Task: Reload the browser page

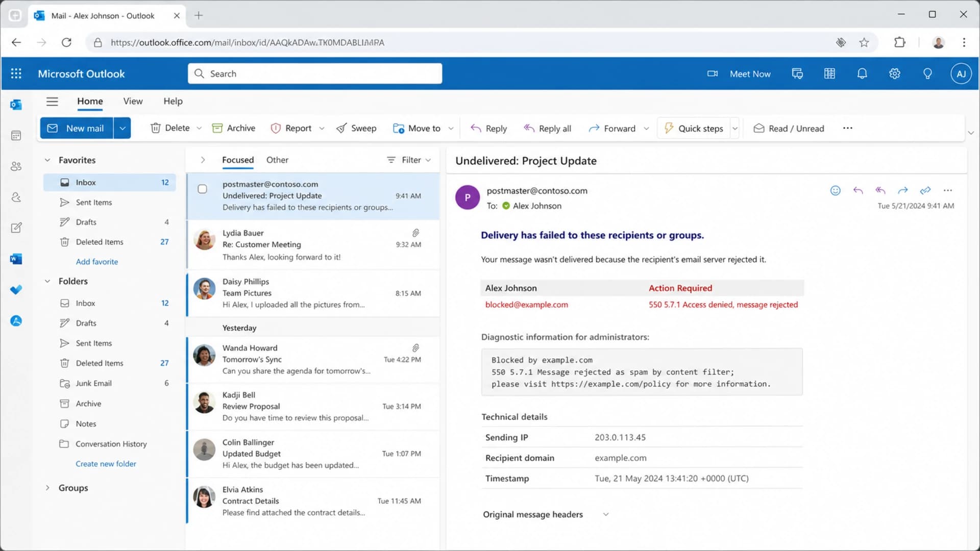Action: [66, 42]
